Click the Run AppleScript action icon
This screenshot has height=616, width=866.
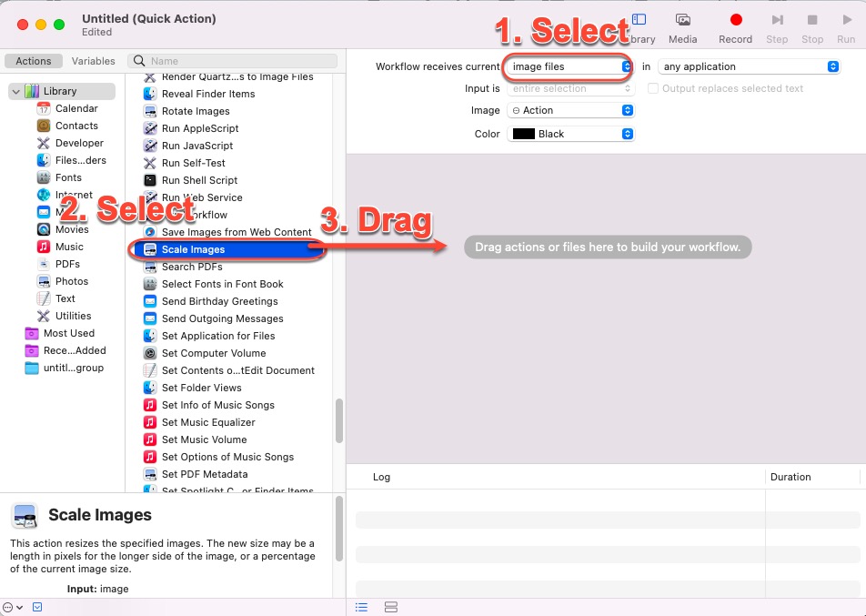point(149,128)
